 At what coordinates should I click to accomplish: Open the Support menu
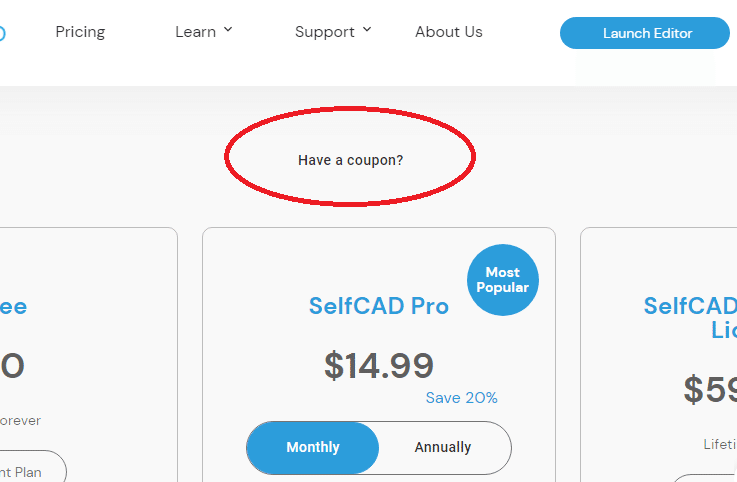point(324,32)
